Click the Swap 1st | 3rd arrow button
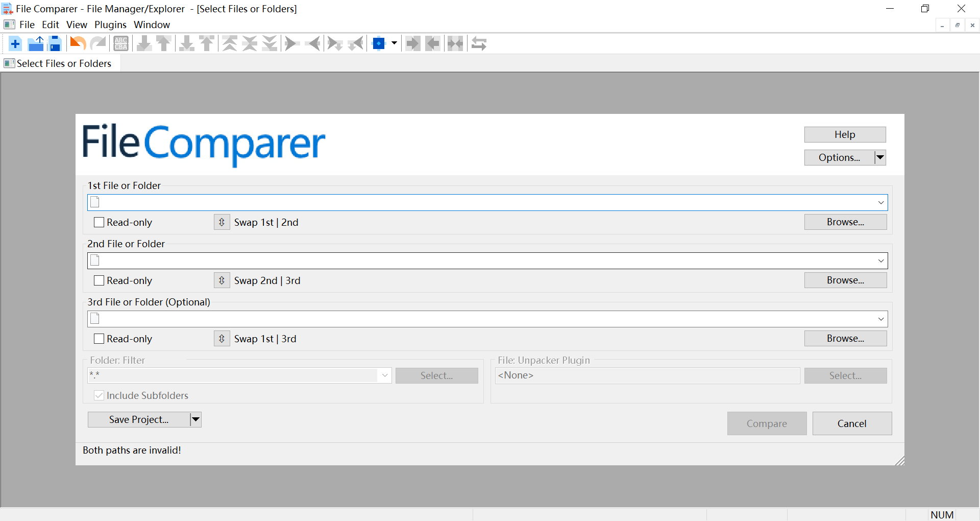The width and height of the screenshot is (980, 521). tap(222, 339)
